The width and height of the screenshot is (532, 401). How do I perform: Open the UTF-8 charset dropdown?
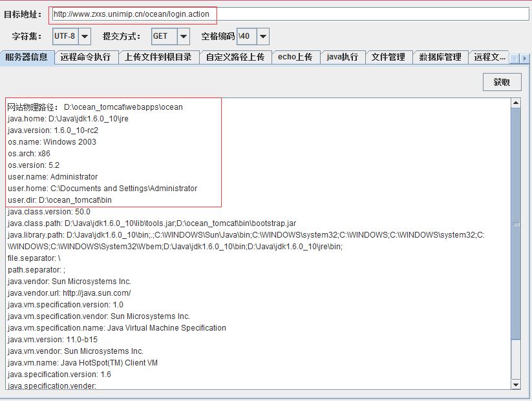[x=85, y=36]
